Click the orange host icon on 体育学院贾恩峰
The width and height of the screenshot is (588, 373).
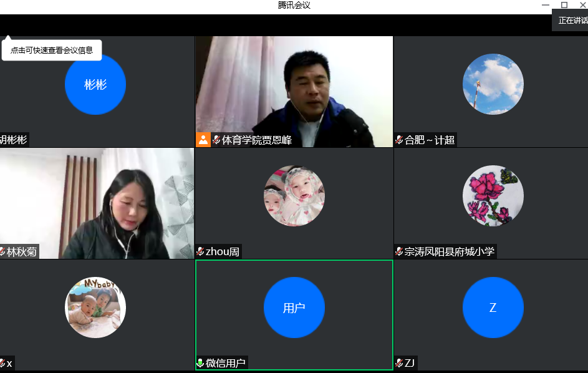[203, 140]
